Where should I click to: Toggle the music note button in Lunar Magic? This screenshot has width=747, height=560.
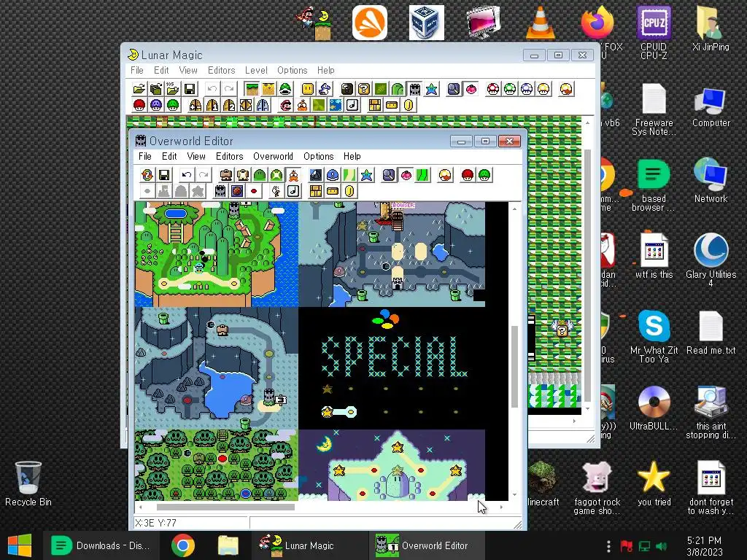click(x=352, y=105)
